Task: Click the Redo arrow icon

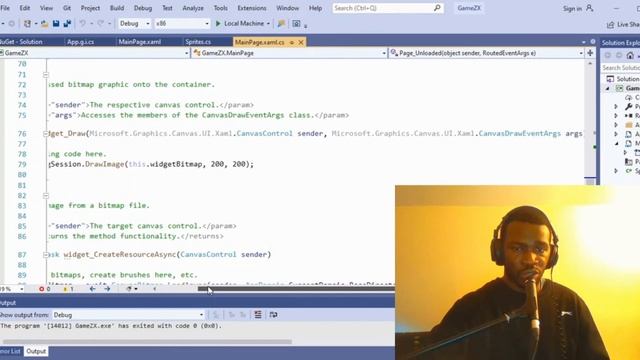Action: [100, 24]
